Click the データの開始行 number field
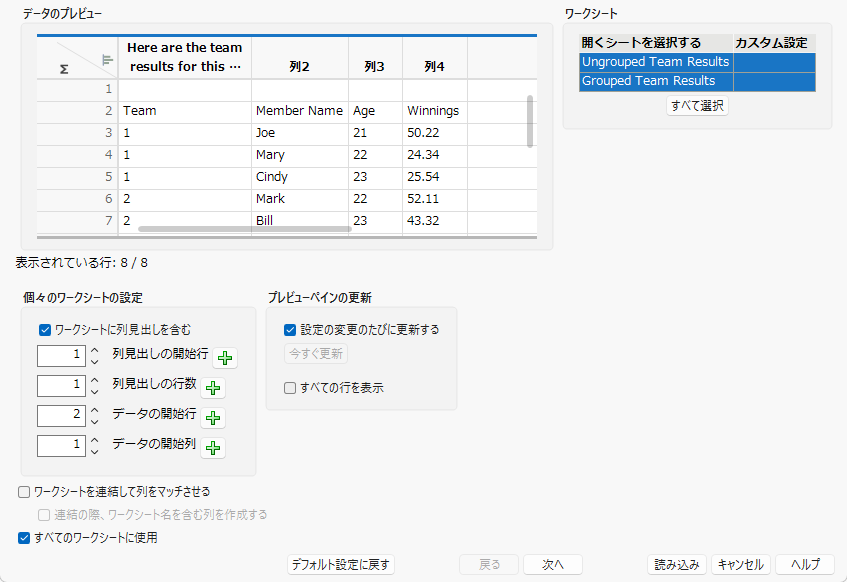This screenshot has width=847, height=582. [x=61, y=416]
